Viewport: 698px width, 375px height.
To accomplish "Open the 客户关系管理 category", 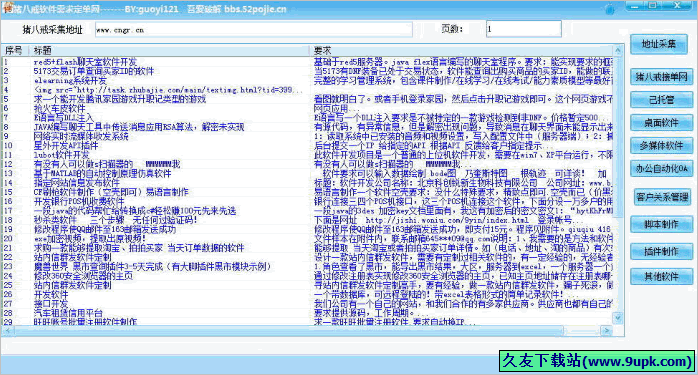I will tap(662, 197).
